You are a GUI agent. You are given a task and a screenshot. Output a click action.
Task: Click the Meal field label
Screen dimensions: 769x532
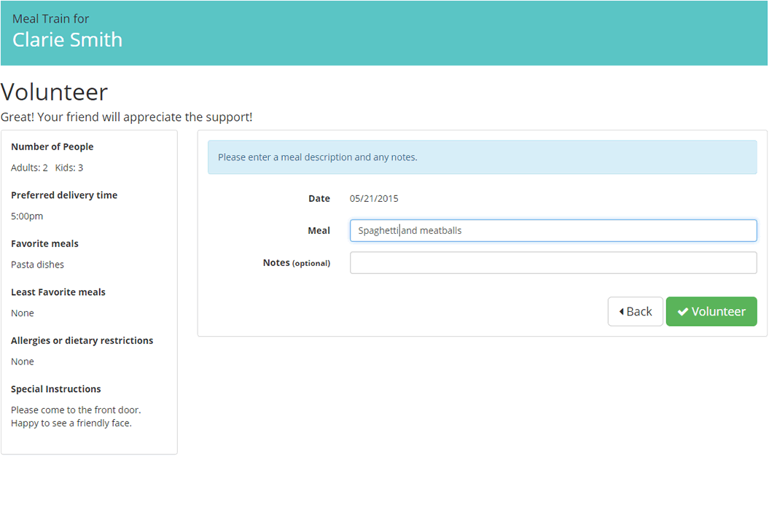pyautogui.click(x=319, y=230)
